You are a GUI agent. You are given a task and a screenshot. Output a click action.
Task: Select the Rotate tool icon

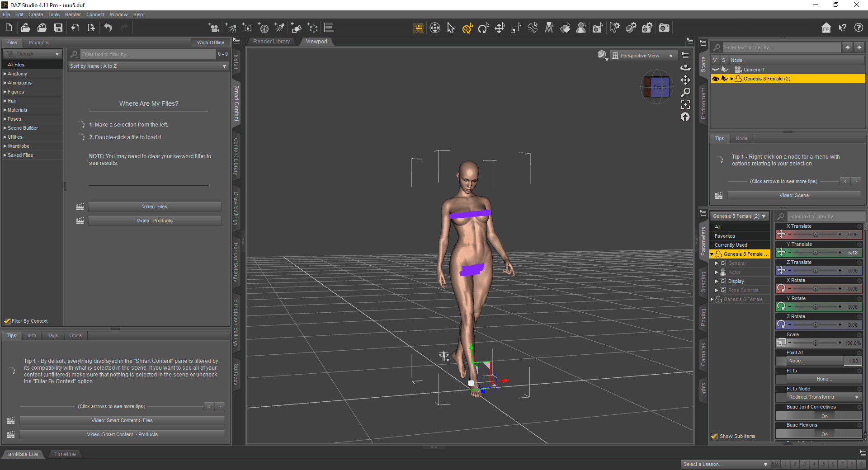(483, 28)
